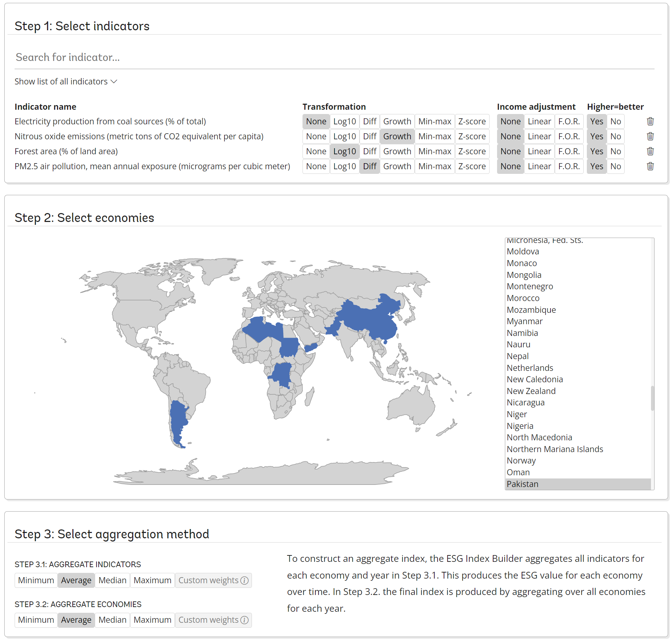Remove the Nitrous oxide emissions indicator
This screenshot has height=642, width=672.
(650, 136)
